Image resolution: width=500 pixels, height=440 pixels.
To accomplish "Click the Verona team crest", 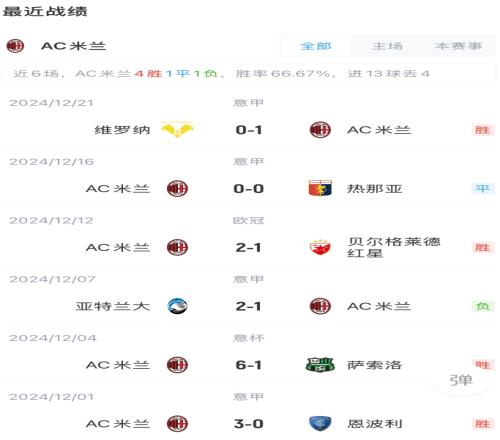I will [x=177, y=130].
